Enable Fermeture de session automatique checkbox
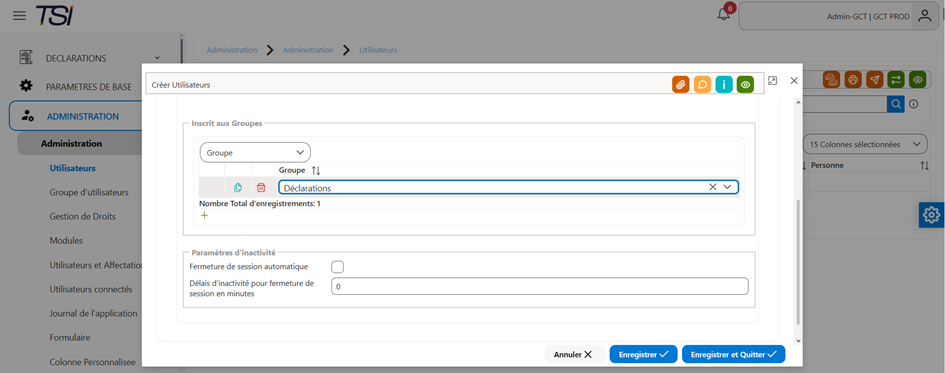 pos(338,266)
